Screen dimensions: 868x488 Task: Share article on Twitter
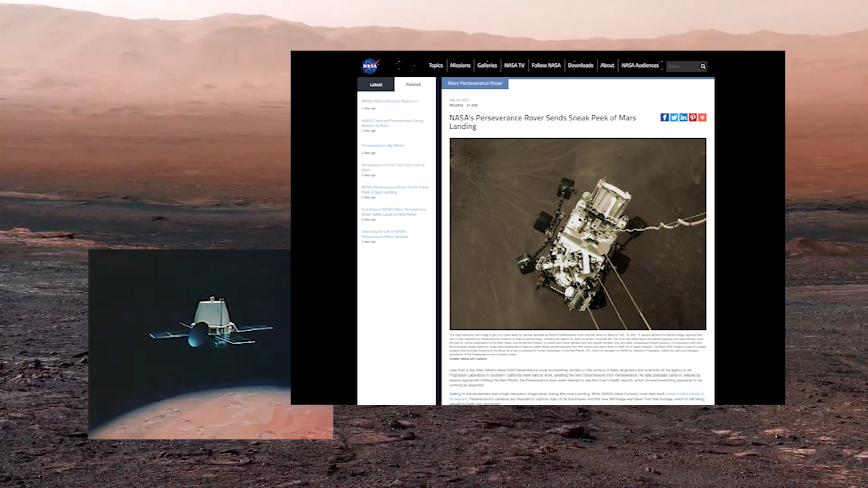(x=674, y=117)
